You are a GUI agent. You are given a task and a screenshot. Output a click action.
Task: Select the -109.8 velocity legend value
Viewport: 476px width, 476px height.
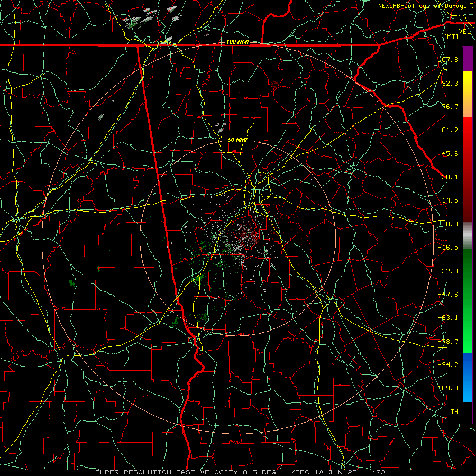446,388
